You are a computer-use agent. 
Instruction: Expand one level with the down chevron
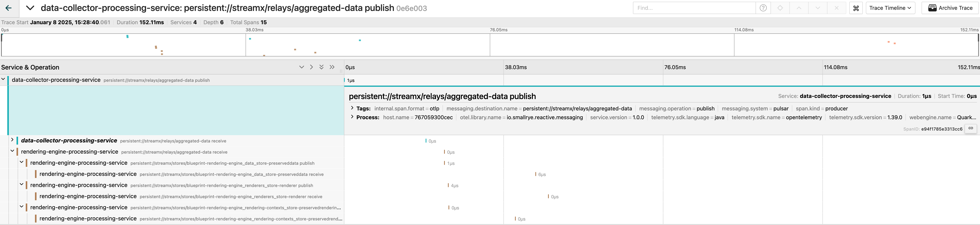(x=302, y=67)
